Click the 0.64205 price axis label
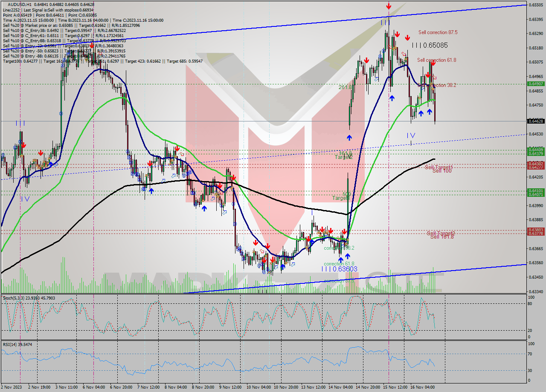This screenshot has width=546, height=392. [536, 177]
